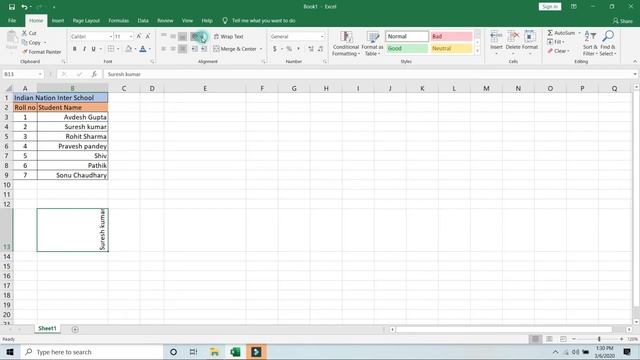Click the Increase Indent icon
This screenshot has height=360, width=640.
pyautogui.click(x=204, y=49)
